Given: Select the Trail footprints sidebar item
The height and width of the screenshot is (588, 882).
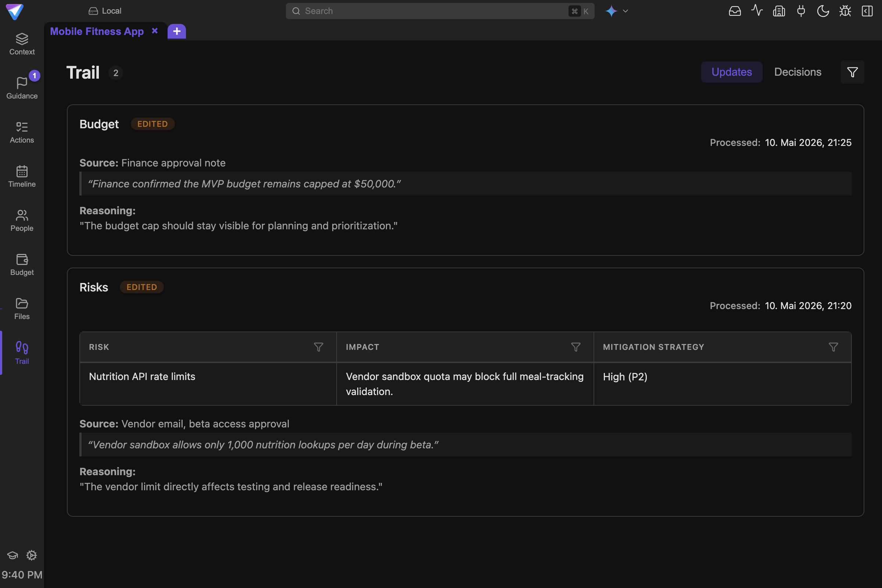Looking at the screenshot, I should point(22,353).
